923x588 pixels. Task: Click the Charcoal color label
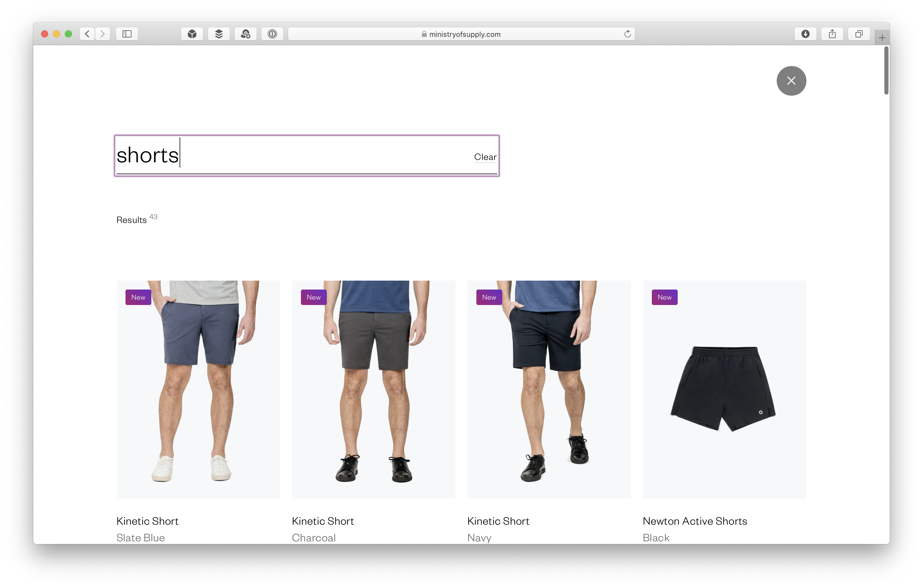pos(314,537)
